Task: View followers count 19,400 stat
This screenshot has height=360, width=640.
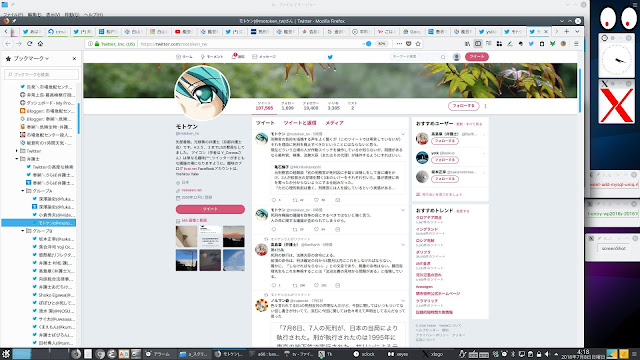Action: 311,106
